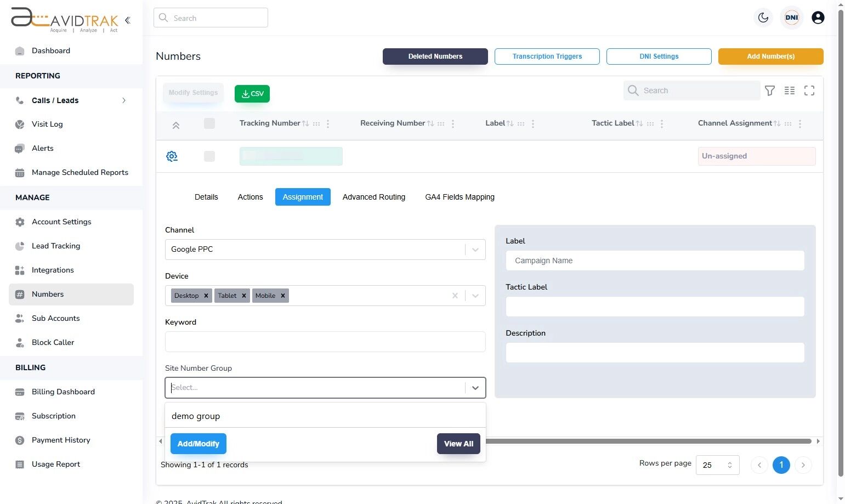845x504 pixels.
Task: Switch to the Advanced Routing tab
Action: pyautogui.click(x=373, y=197)
